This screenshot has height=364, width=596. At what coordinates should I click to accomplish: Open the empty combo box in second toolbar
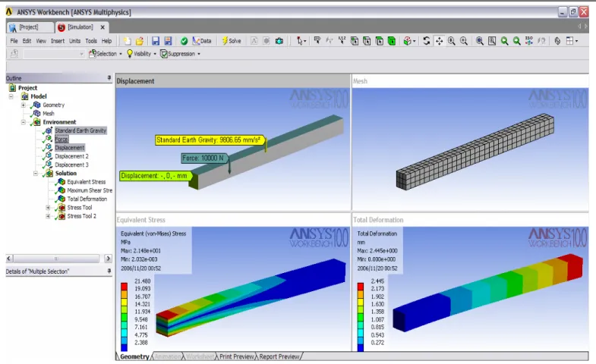tap(54, 54)
